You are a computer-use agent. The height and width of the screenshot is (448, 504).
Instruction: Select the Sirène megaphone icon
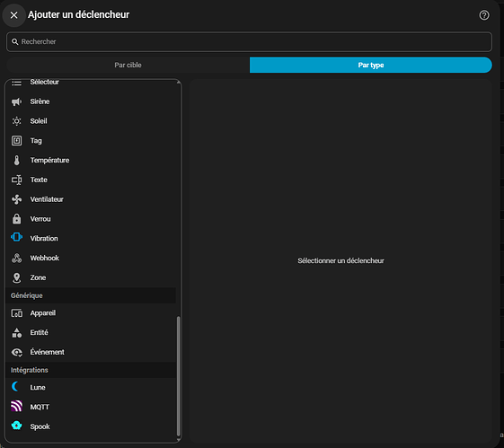17,101
